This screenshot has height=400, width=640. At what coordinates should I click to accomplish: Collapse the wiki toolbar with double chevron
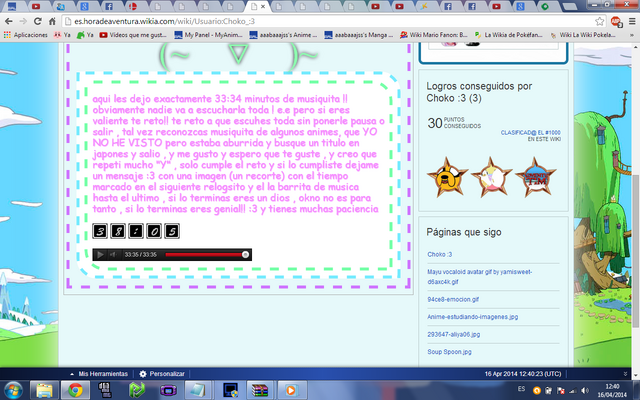pos(625,373)
